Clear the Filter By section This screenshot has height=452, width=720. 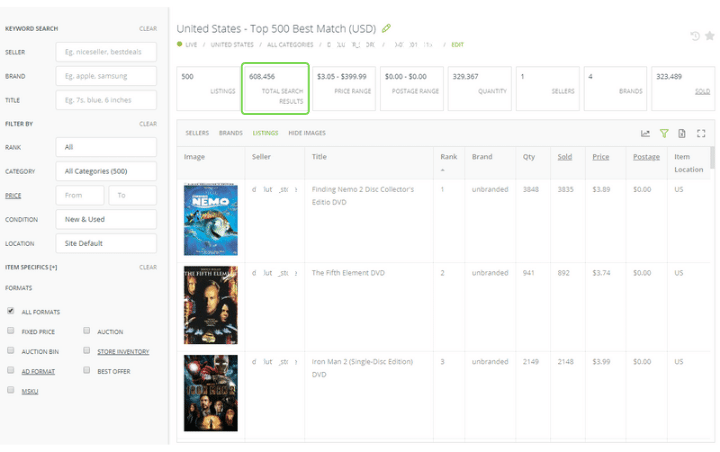[148, 124]
